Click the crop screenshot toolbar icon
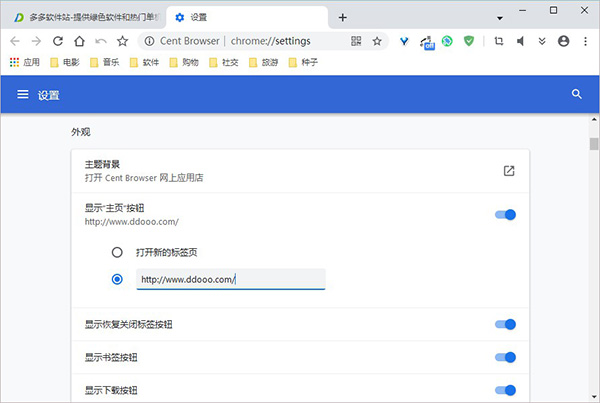600x403 pixels. pyautogui.click(x=499, y=41)
